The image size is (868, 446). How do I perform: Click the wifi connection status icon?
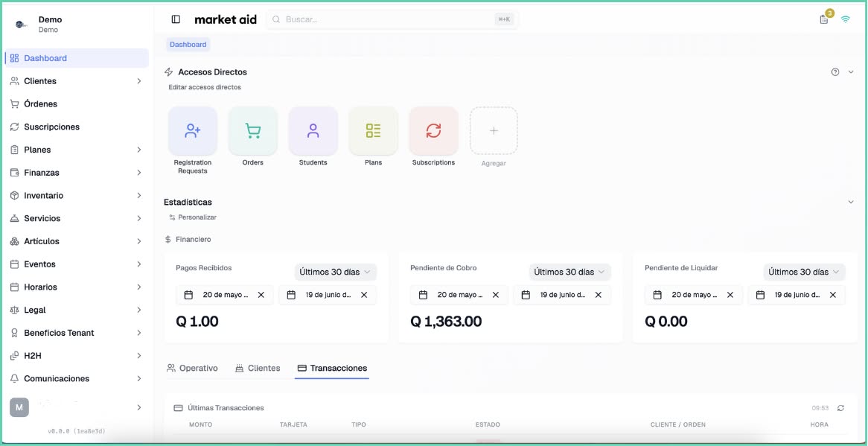click(x=846, y=19)
